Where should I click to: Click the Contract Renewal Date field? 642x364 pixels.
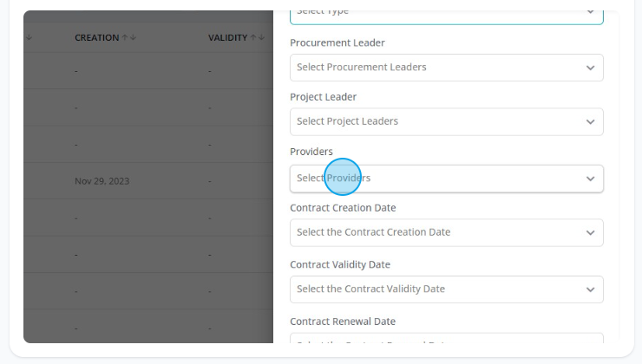click(x=446, y=338)
